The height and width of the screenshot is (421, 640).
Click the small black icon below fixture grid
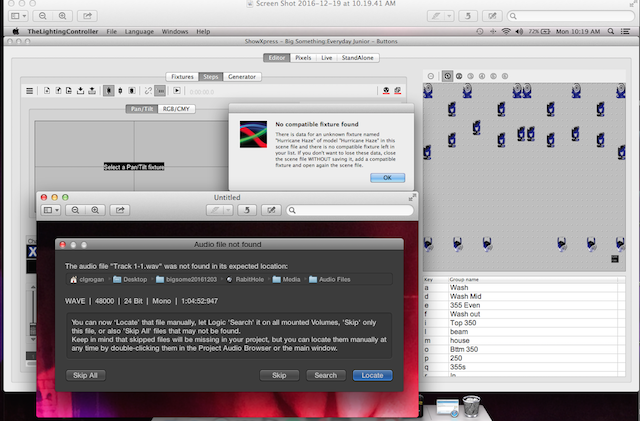click(x=615, y=259)
